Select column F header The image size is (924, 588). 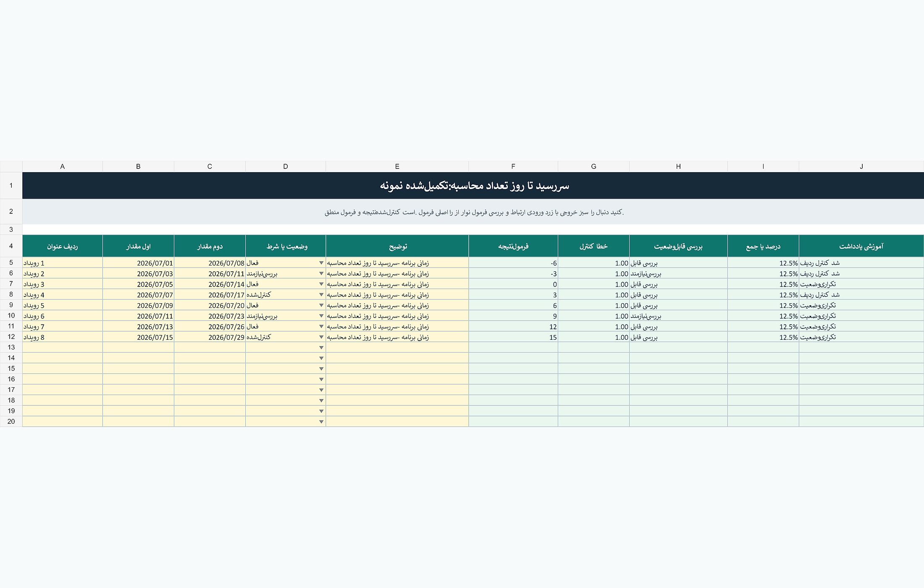tap(513, 166)
